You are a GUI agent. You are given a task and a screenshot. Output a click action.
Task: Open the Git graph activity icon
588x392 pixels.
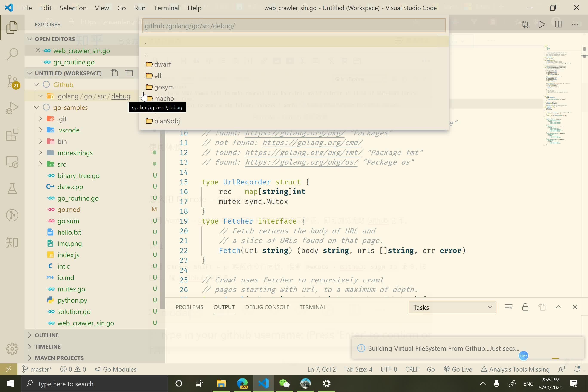(12, 215)
